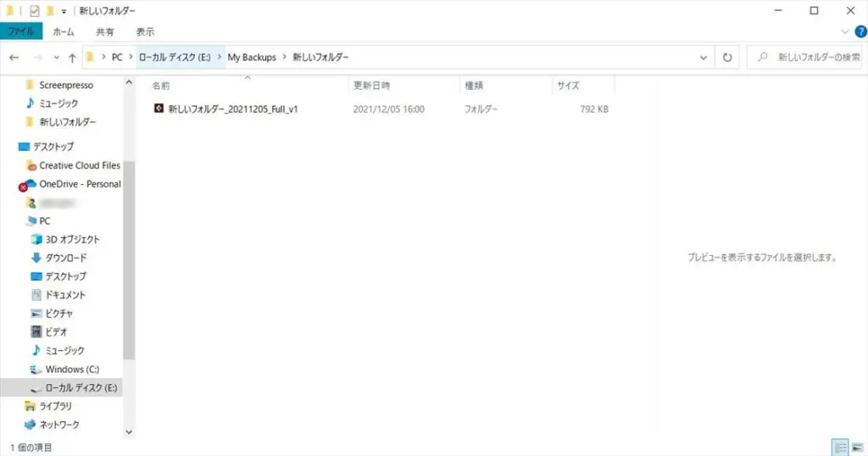The image size is (868, 456).
Task: Sort by 種類 column header
Action: coord(474,86)
